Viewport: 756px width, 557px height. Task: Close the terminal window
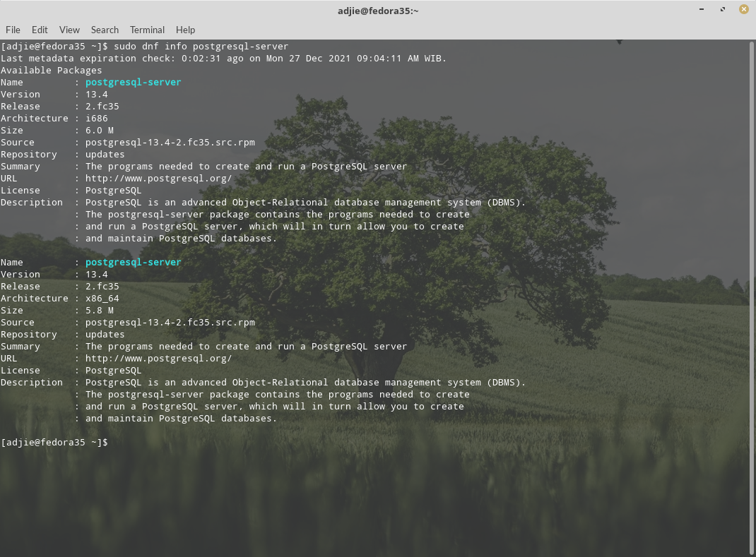pos(744,9)
